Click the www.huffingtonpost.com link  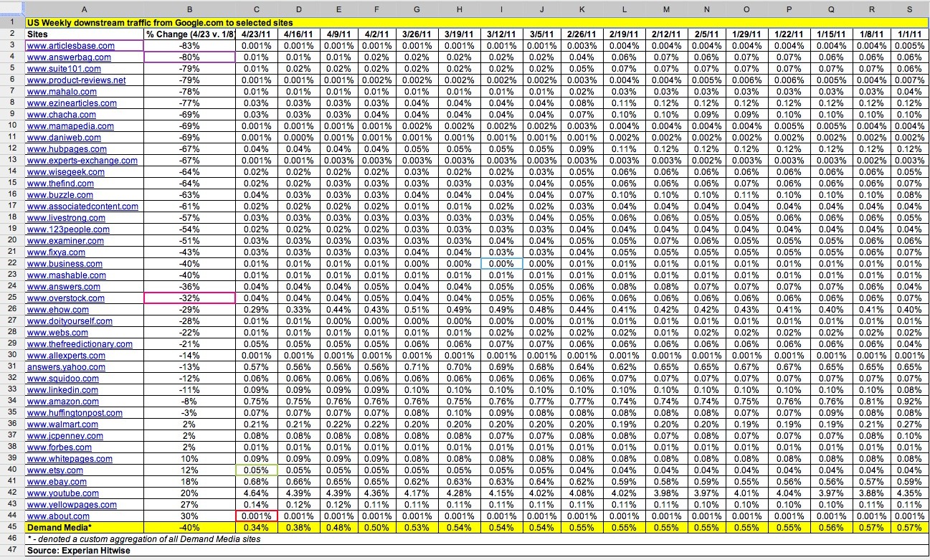[75, 413]
